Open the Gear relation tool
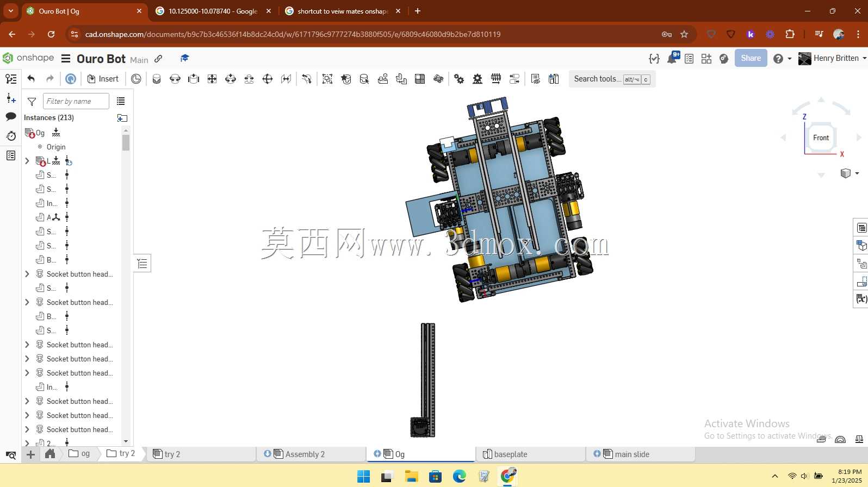Screen dimensions: 868x487 coord(459,79)
